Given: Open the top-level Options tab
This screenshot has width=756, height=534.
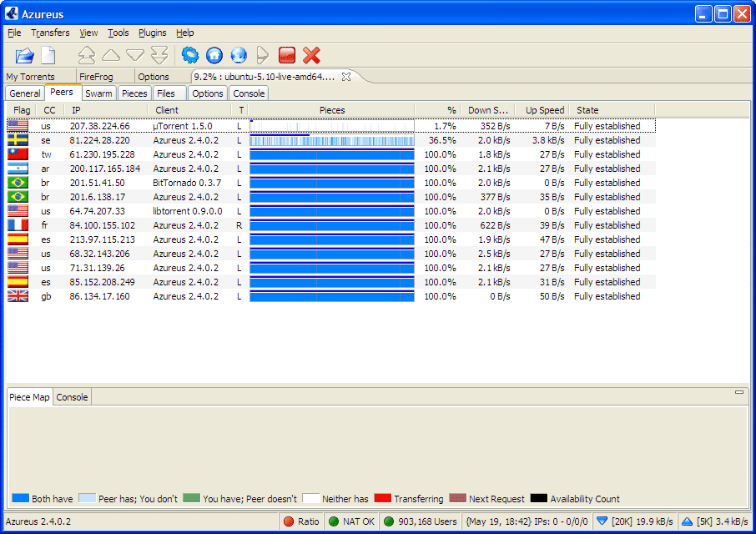Looking at the screenshot, I should click(x=163, y=77).
